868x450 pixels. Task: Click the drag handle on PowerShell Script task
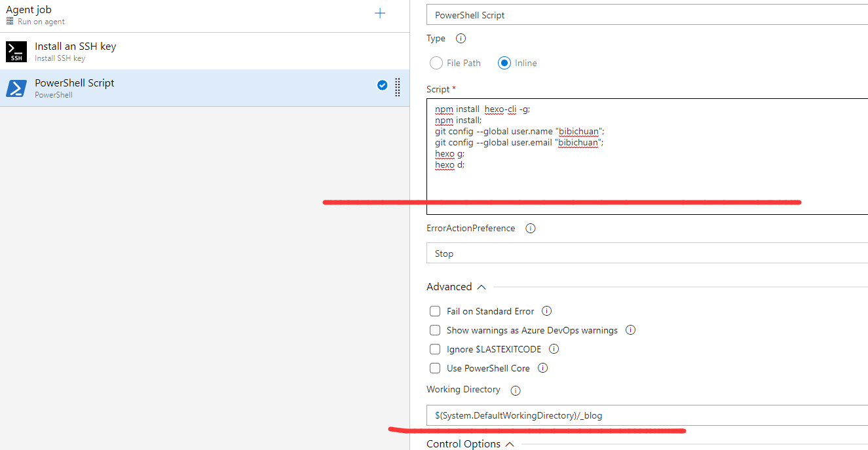click(398, 87)
